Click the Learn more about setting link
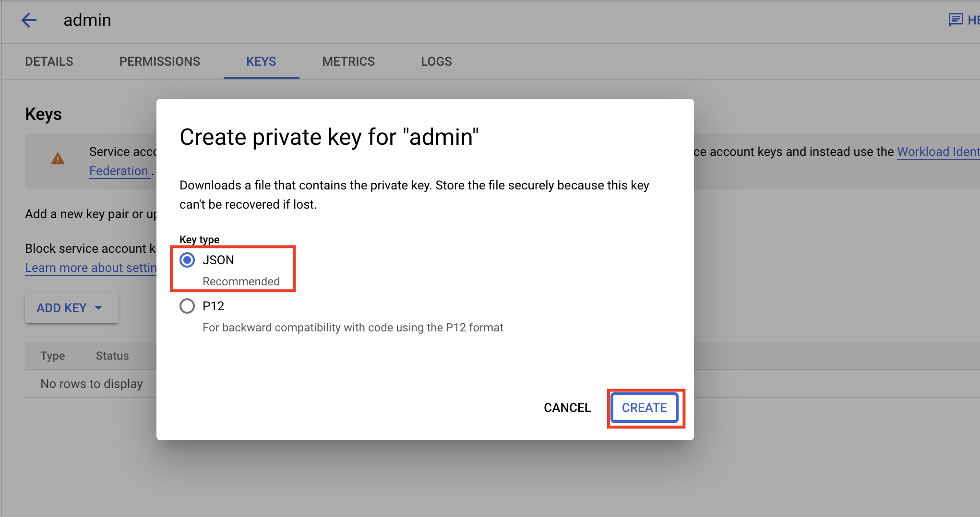 [x=91, y=268]
